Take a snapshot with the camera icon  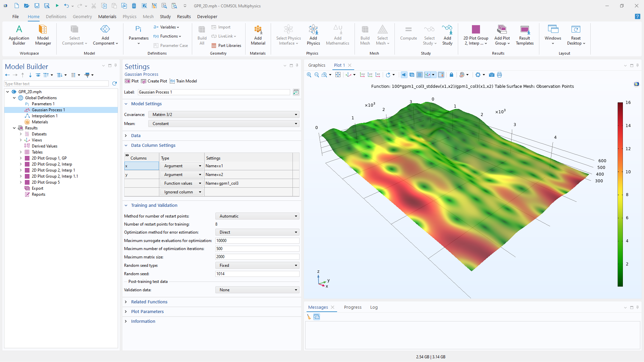pyautogui.click(x=491, y=75)
